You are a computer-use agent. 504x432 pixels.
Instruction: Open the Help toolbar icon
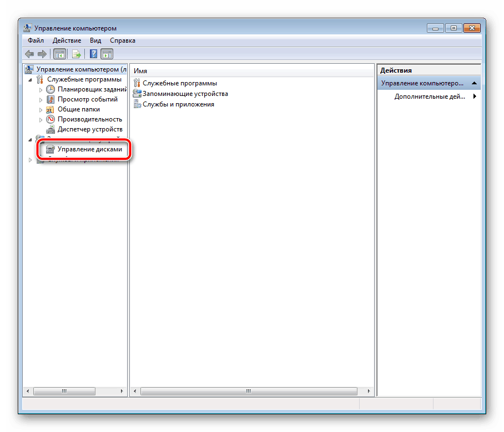click(x=93, y=54)
